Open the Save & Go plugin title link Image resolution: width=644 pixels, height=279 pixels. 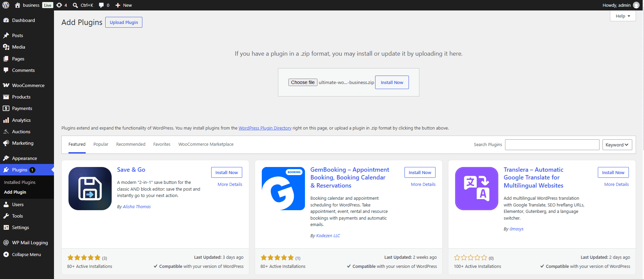[x=131, y=170]
